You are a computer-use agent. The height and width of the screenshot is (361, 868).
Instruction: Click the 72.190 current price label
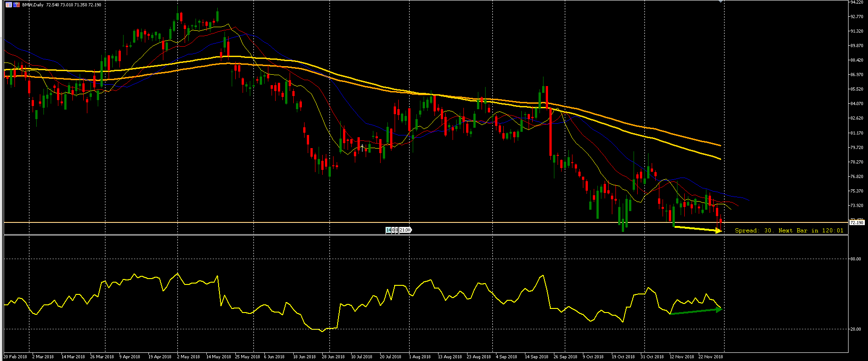pos(856,223)
